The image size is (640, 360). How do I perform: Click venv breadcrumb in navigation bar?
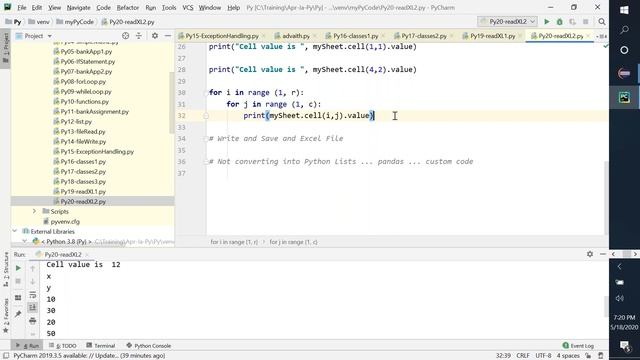tap(39, 22)
